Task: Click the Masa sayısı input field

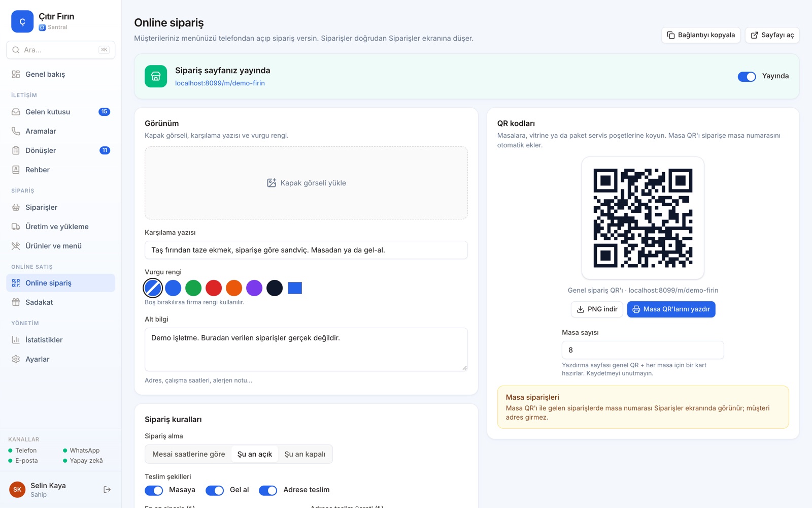Action: 642,350
